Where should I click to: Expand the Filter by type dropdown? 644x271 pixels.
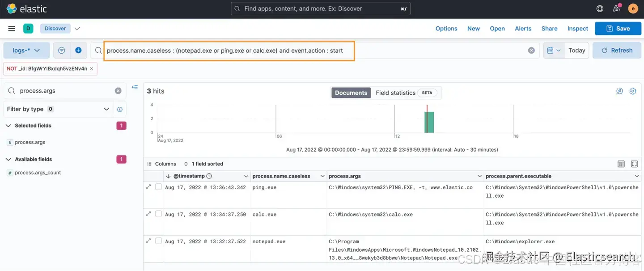(58, 109)
